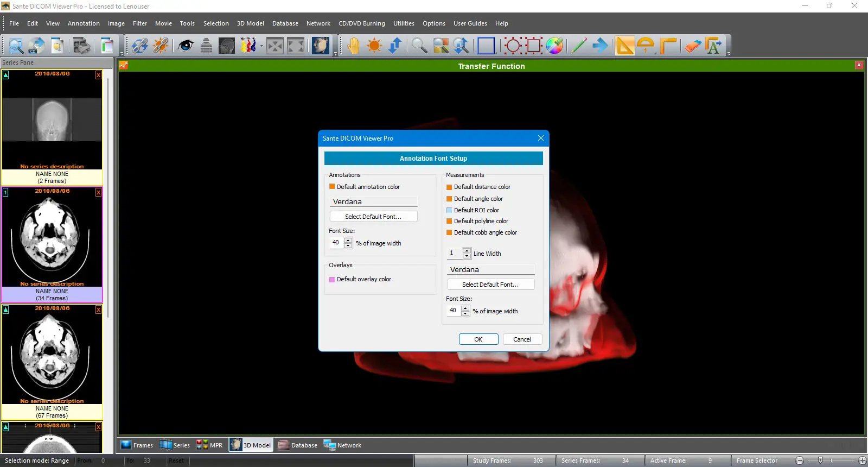The height and width of the screenshot is (467, 868).
Task: Click the eye view icon in toolbar
Action: click(x=186, y=46)
